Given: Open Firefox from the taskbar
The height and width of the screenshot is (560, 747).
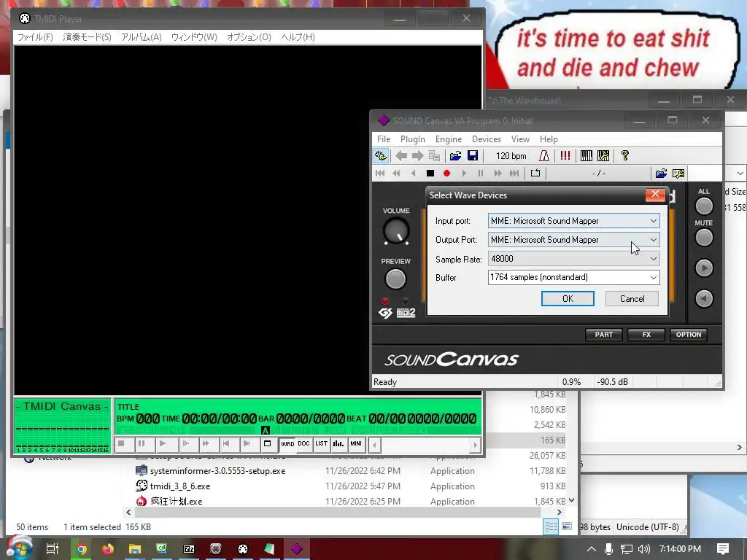Looking at the screenshot, I should pos(108,549).
